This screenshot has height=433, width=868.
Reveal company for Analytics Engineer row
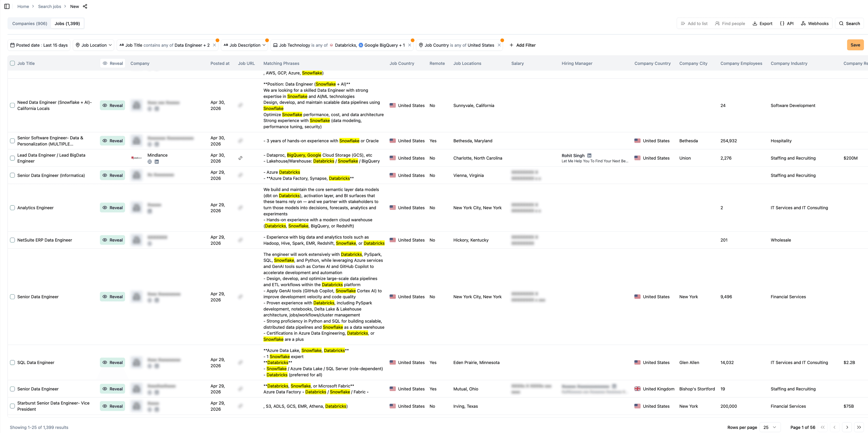tap(113, 208)
